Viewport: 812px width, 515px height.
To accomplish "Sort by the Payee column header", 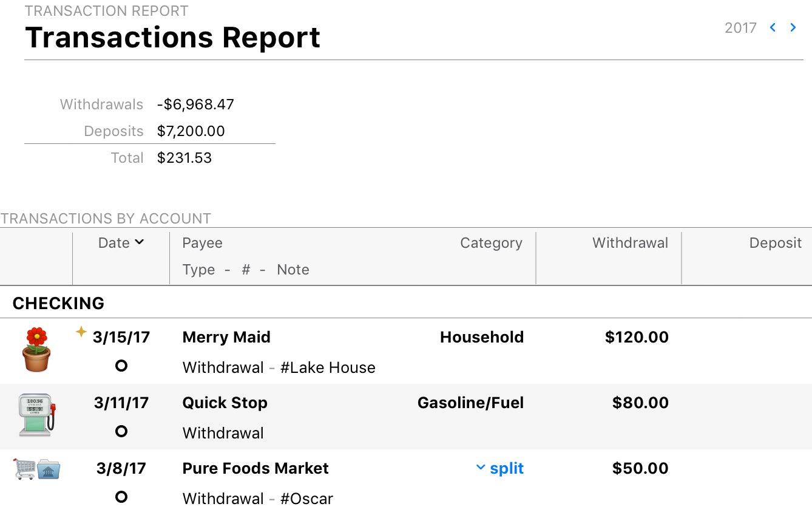I will [202, 243].
